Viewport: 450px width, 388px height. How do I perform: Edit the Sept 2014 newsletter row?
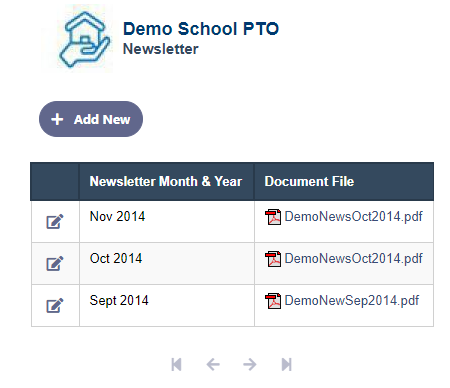click(x=55, y=305)
